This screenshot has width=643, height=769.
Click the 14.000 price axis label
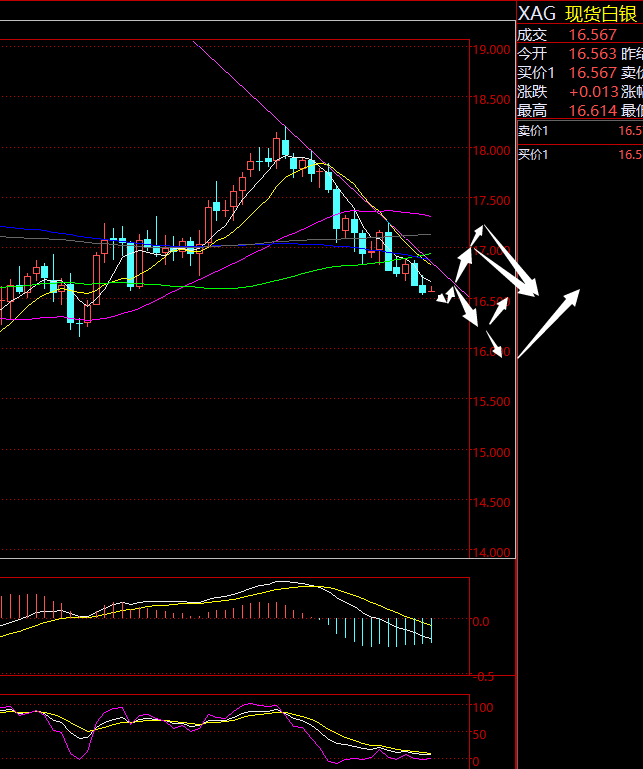(x=491, y=552)
